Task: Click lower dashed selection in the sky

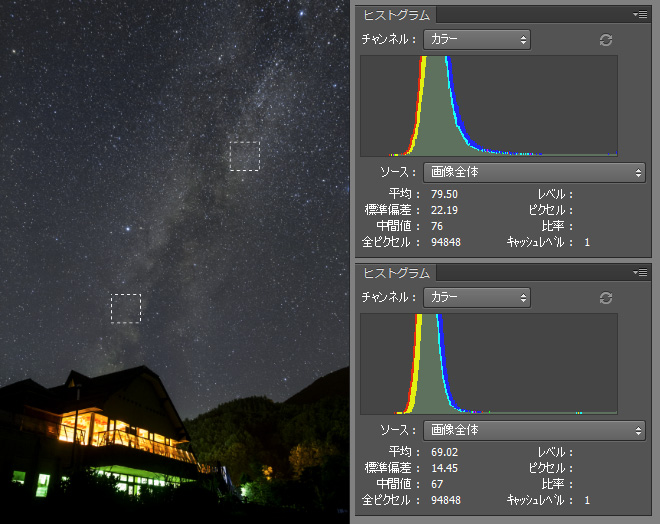Action: click(x=126, y=309)
